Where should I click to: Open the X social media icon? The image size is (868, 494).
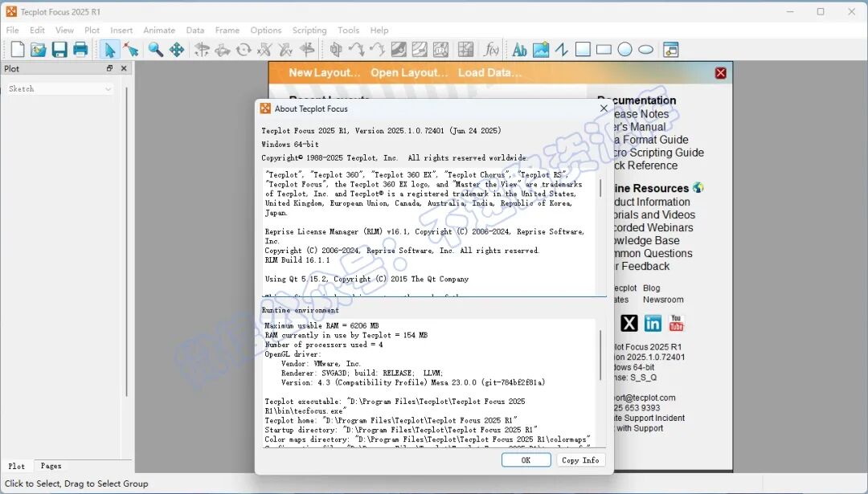coord(628,323)
